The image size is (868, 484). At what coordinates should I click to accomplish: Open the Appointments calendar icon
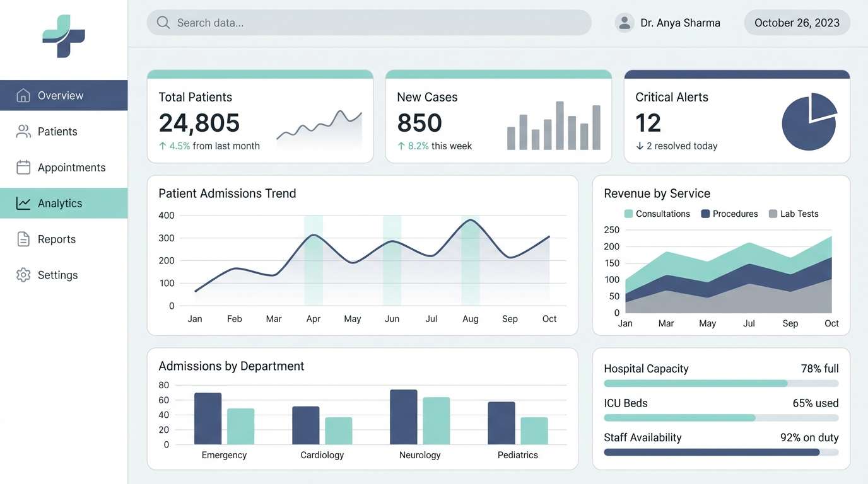coord(23,167)
